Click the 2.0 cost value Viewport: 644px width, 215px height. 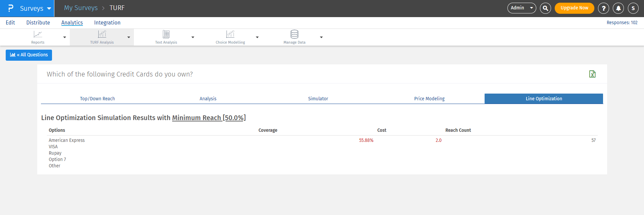click(x=439, y=140)
